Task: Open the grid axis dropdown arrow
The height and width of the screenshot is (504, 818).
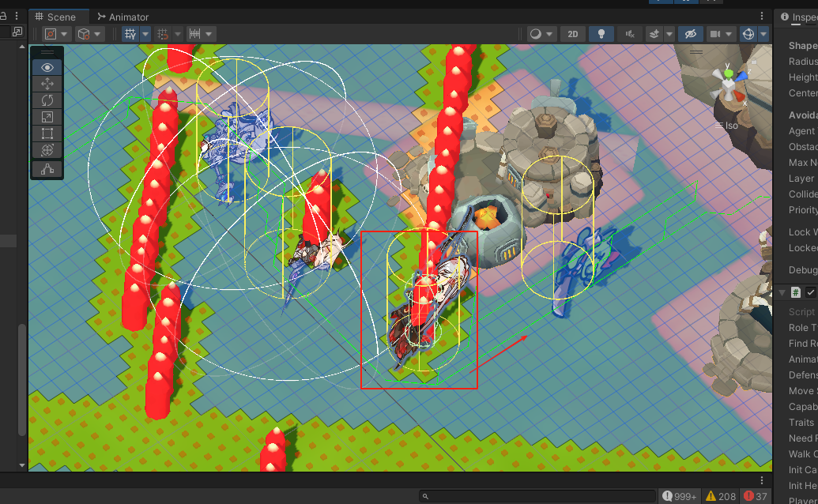Action: pos(145,35)
